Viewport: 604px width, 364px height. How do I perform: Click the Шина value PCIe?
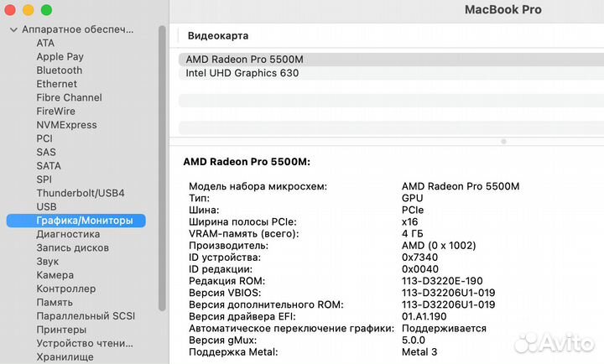[x=413, y=211]
